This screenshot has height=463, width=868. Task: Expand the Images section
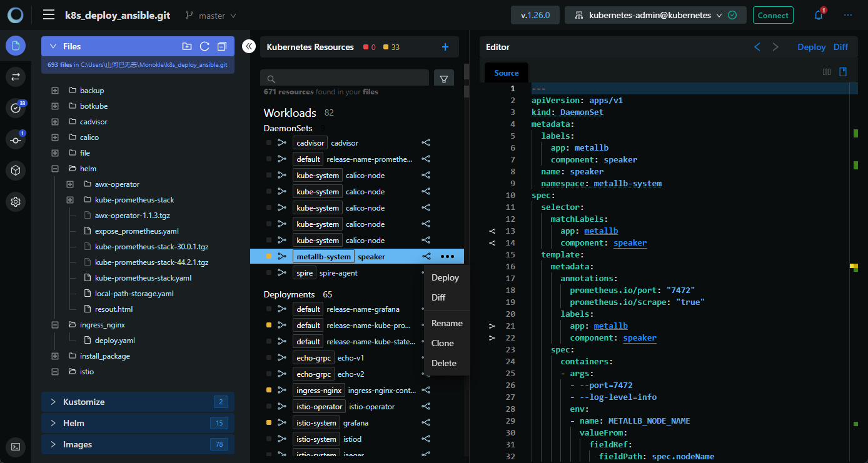click(x=138, y=444)
